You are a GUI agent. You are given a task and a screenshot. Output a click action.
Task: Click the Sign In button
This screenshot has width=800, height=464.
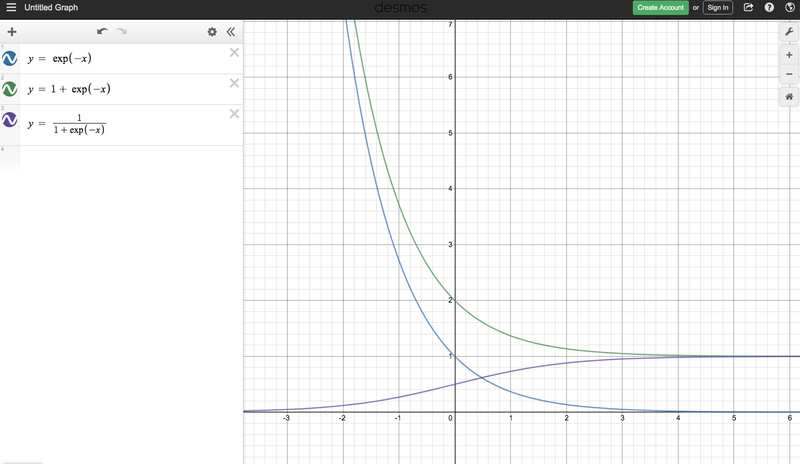[x=718, y=8]
